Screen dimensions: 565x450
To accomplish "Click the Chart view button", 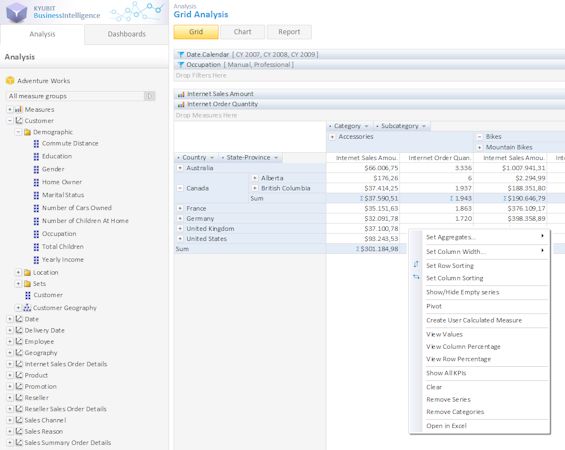I will pos(243,32).
